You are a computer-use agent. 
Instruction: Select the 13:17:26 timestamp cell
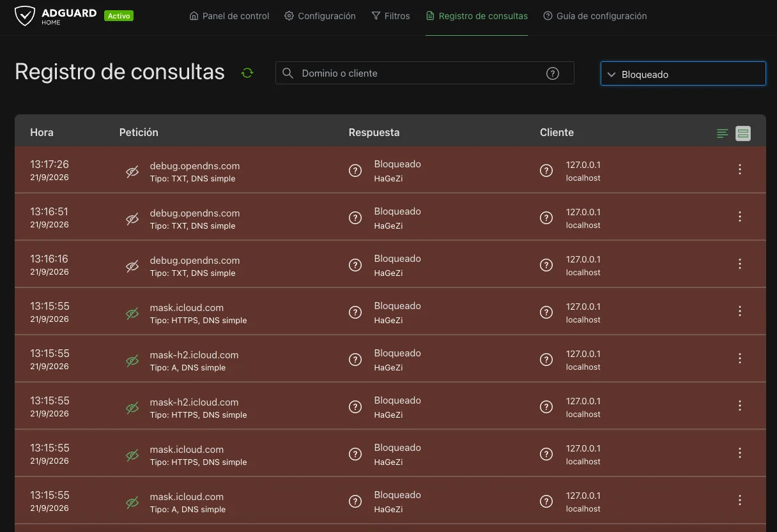[x=49, y=170]
